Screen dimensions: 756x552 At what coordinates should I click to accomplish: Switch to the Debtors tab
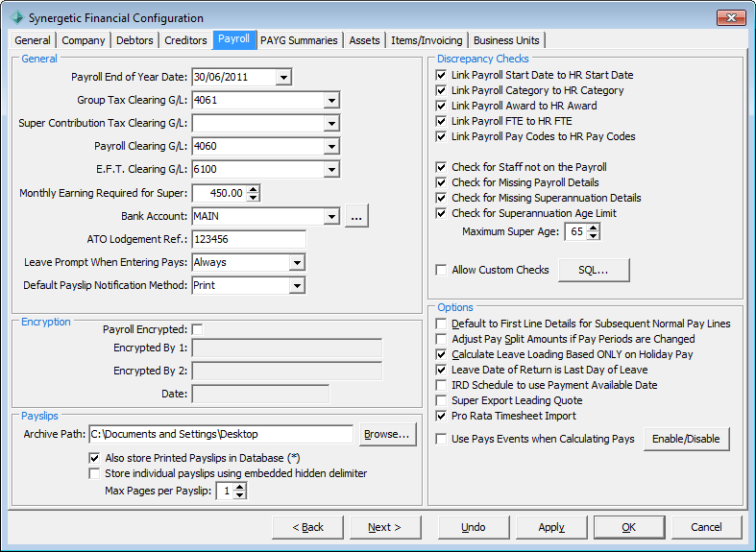point(134,40)
